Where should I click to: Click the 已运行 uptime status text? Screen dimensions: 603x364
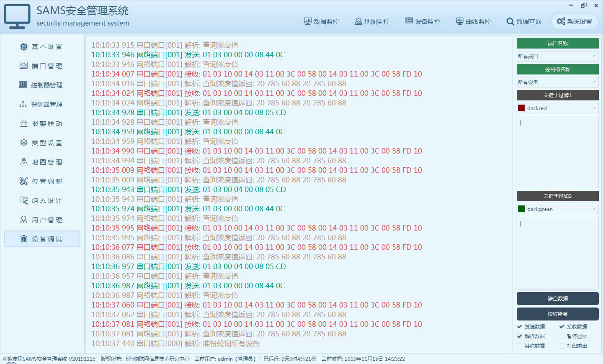tap(290, 359)
